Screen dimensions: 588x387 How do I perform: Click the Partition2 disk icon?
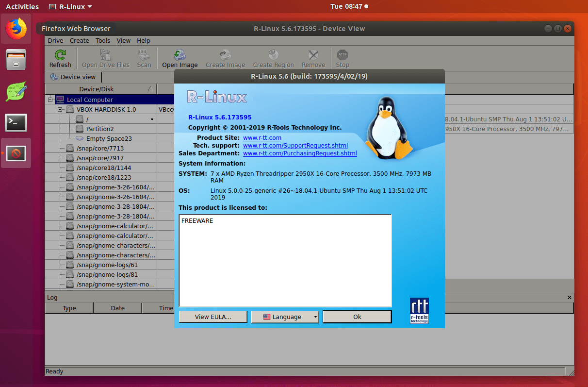80,129
